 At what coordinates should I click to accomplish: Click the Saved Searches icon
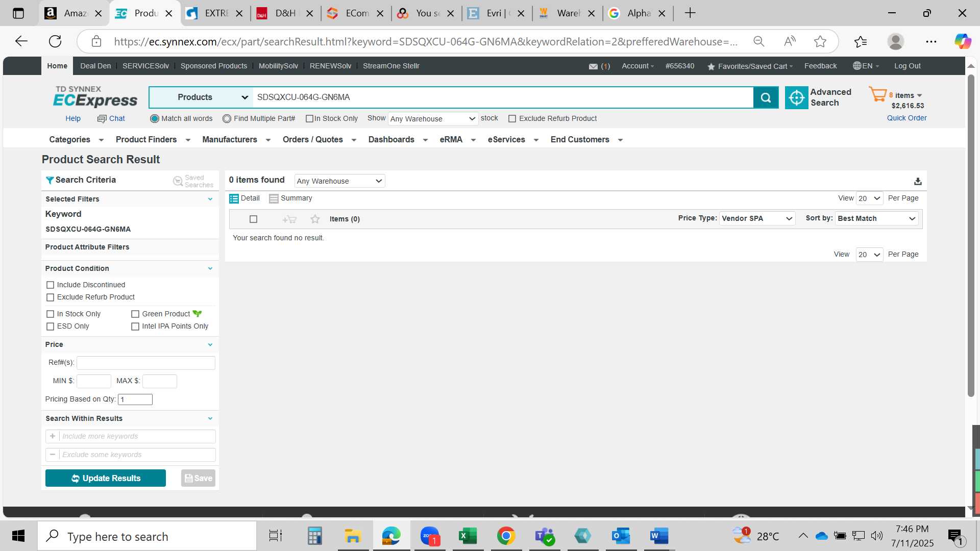click(x=178, y=181)
